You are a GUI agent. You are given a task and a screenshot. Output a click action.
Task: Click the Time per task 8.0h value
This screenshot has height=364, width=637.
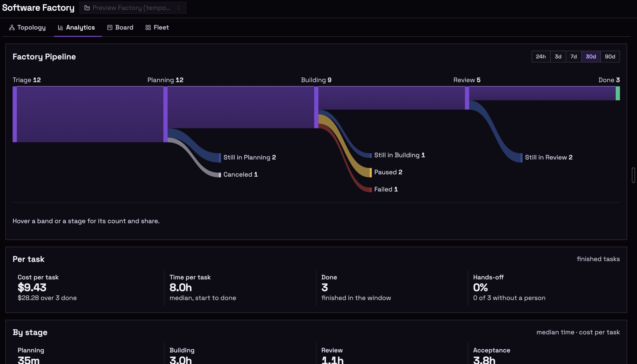[181, 287]
